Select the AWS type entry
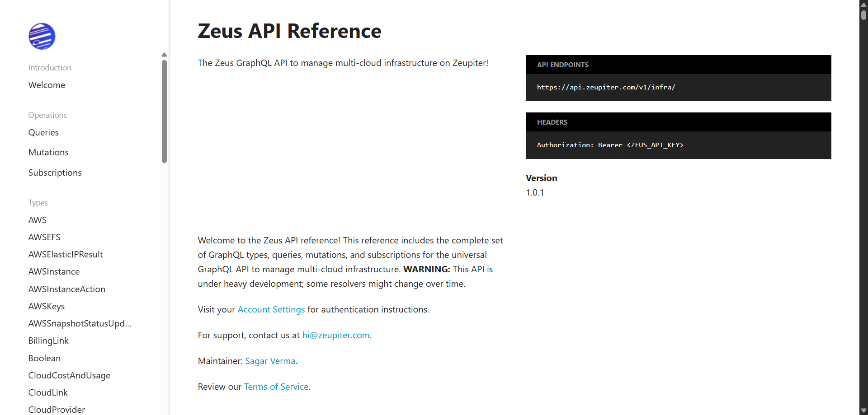The image size is (868, 415). (x=38, y=220)
